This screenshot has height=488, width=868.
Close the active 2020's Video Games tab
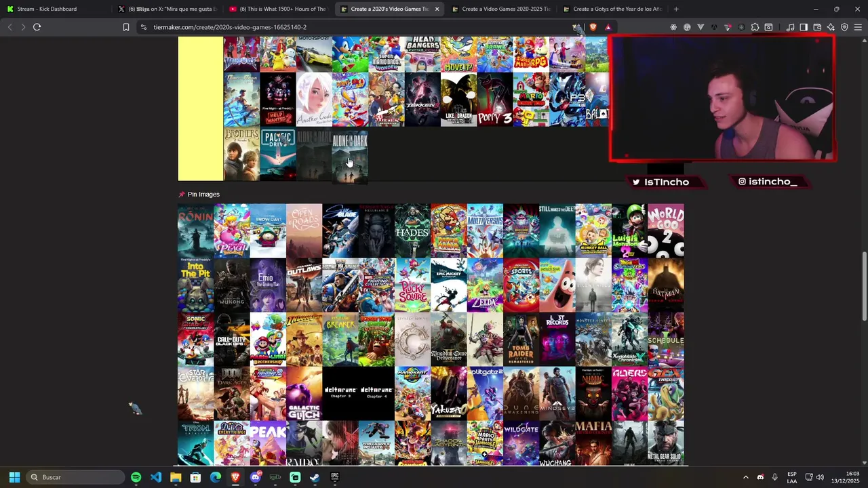coord(437,9)
